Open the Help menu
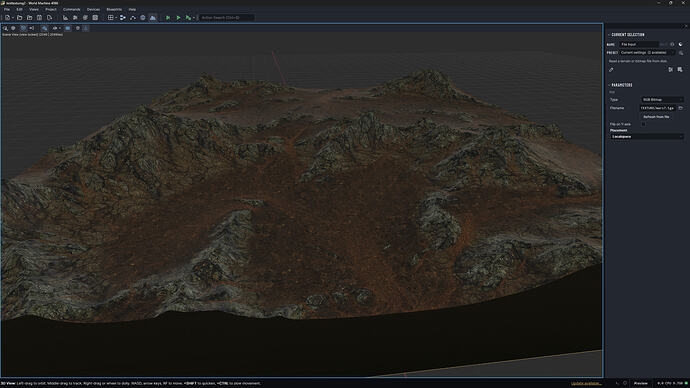Screen dimensions: 690x388 coord(132,9)
